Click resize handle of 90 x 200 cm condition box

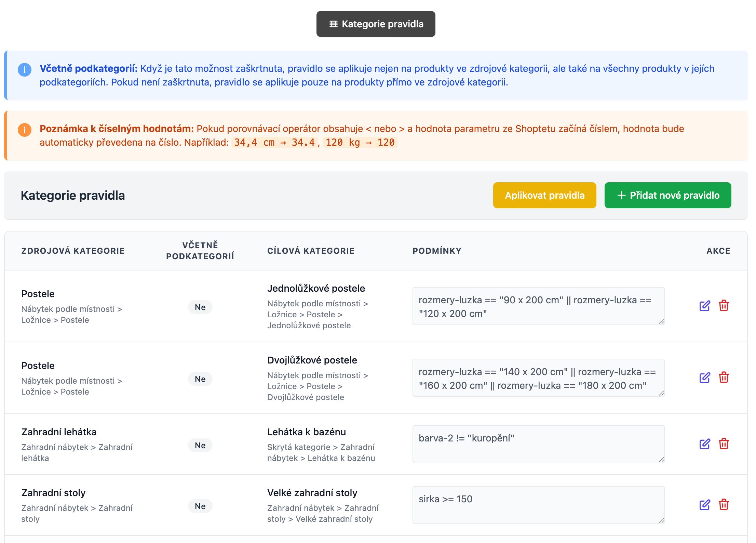[661, 321]
